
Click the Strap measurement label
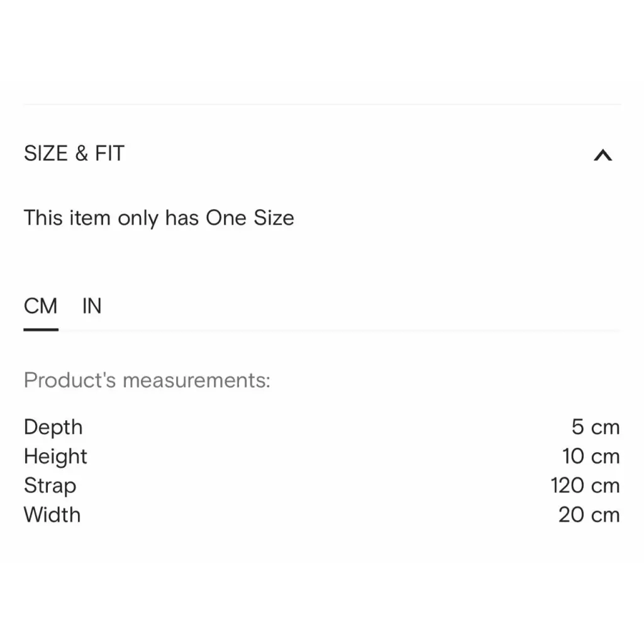tap(50, 486)
